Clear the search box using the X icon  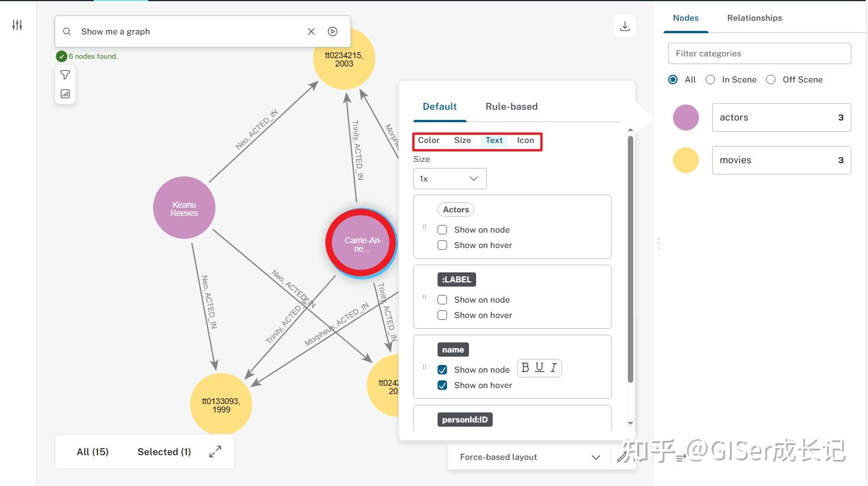(x=311, y=31)
